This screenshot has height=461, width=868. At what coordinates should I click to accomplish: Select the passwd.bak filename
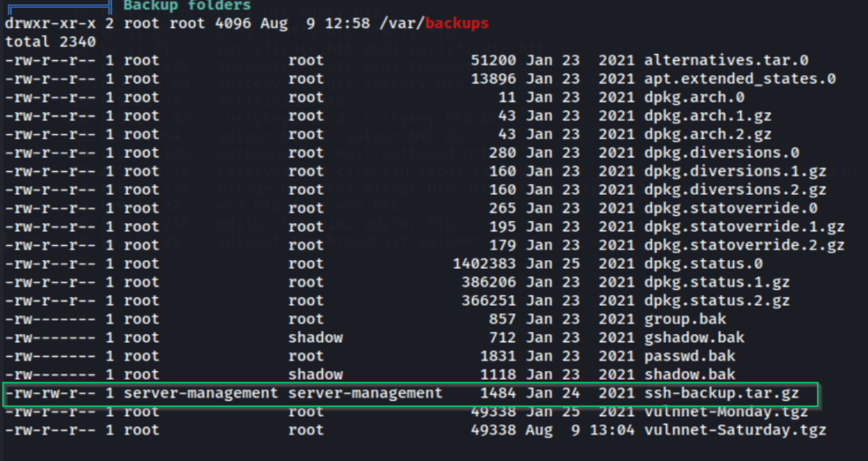pos(690,356)
